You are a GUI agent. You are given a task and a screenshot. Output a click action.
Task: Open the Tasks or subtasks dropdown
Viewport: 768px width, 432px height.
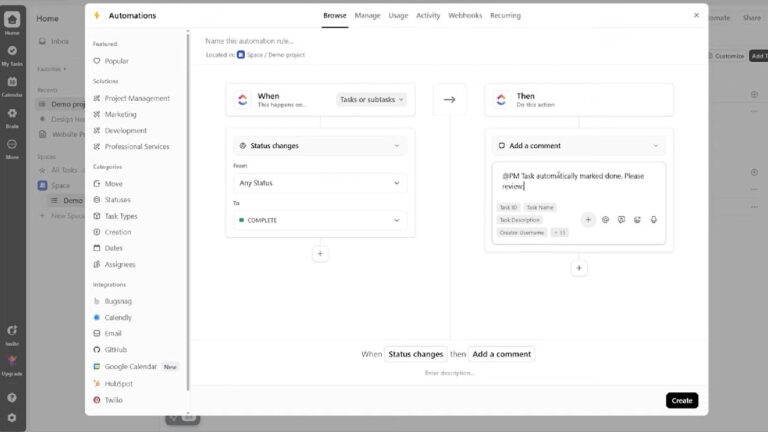pos(371,99)
